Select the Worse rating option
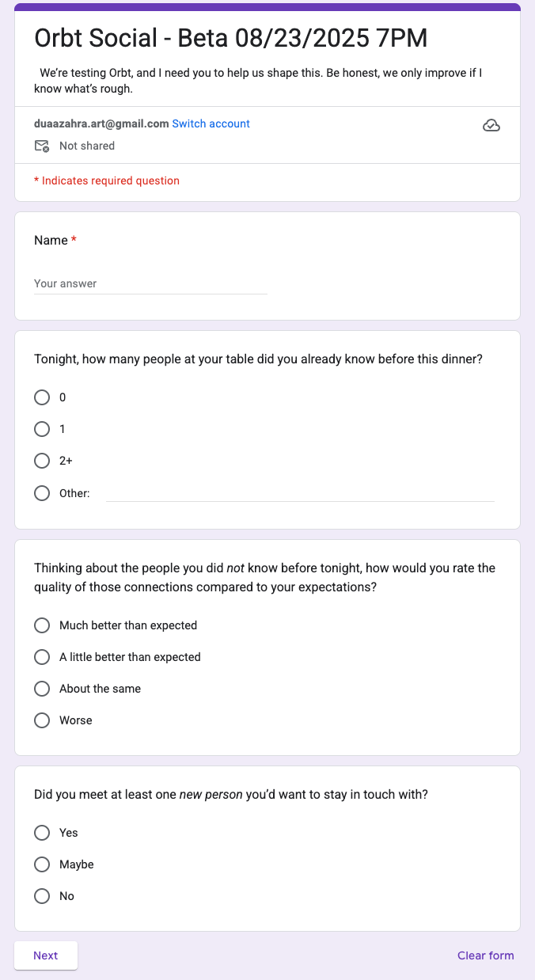 pyautogui.click(x=42, y=720)
